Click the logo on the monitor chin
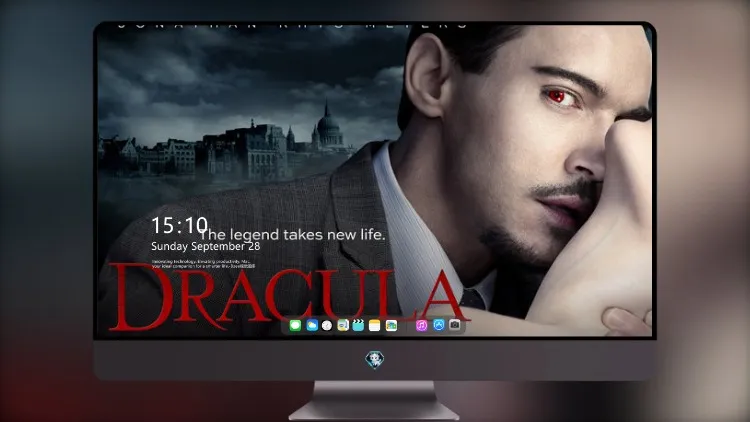This screenshot has height=422, width=750. [375, 359]
